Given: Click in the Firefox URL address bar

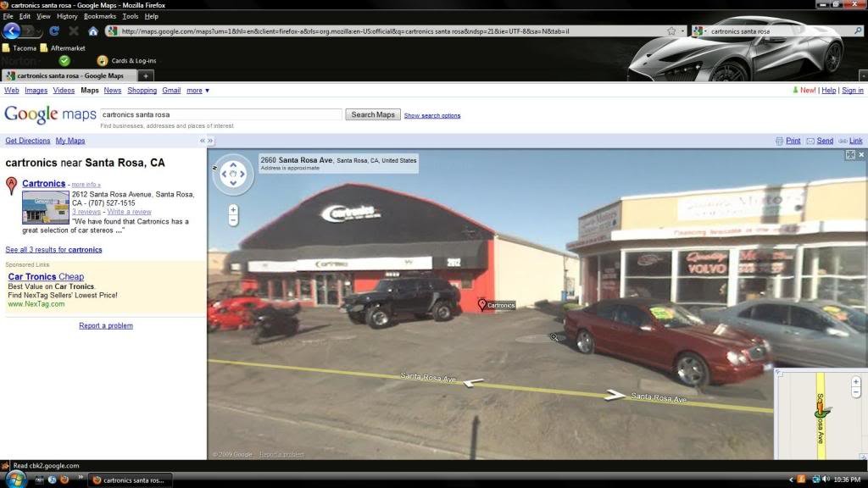Looking at the screenshot, I should [393, 31].
